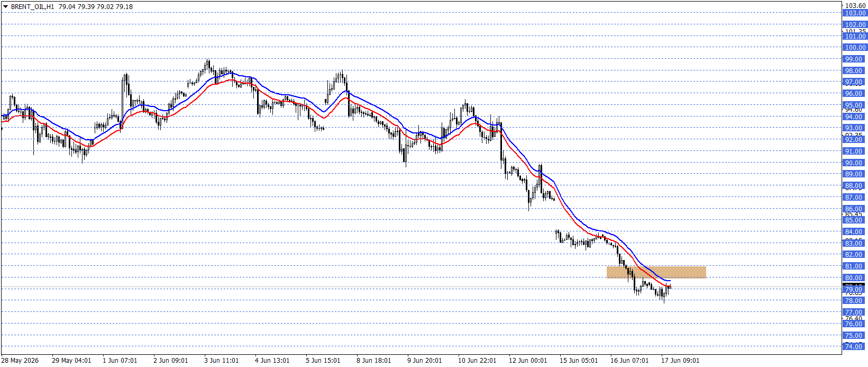Click the 16 Jun 07:01 time label
Screen dimensions: 868x367
pyautogui.click(x=630, y=361)
